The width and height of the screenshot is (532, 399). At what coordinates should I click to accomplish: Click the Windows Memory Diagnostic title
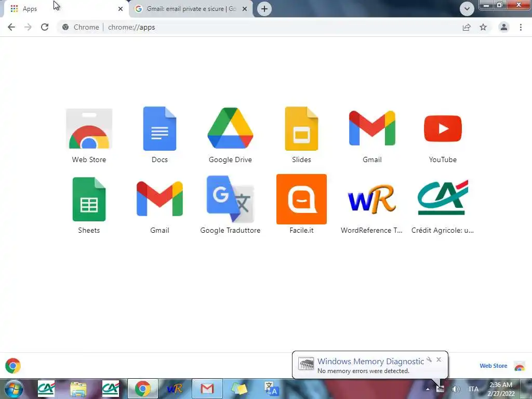[370, 362]
